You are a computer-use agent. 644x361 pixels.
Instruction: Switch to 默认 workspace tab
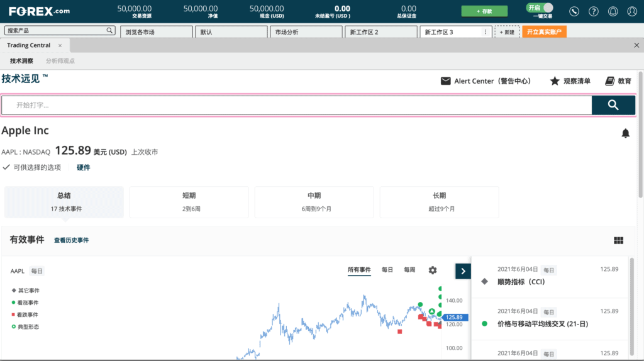231,32
